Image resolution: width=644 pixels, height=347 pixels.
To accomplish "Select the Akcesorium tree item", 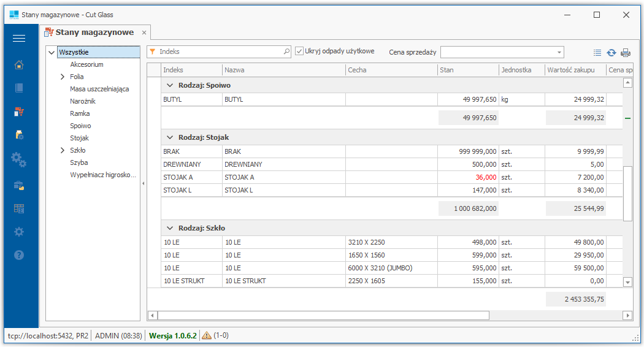I will pos(86,64).
